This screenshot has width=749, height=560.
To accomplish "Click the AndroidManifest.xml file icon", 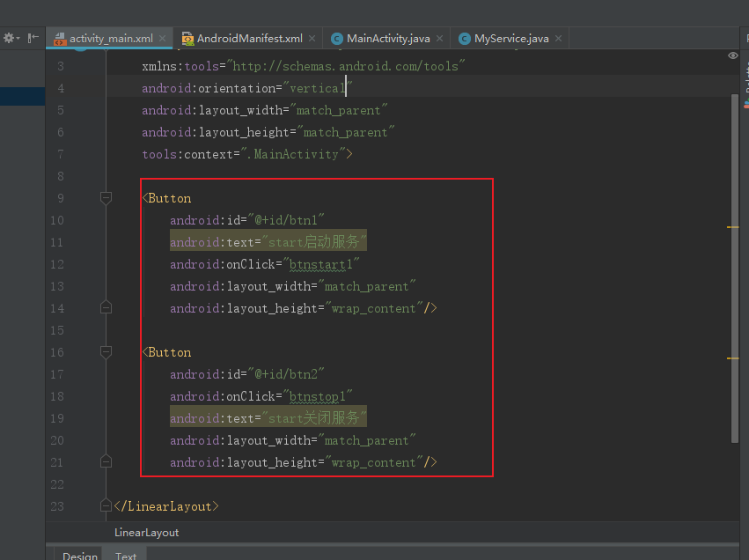I will [187, 38].
